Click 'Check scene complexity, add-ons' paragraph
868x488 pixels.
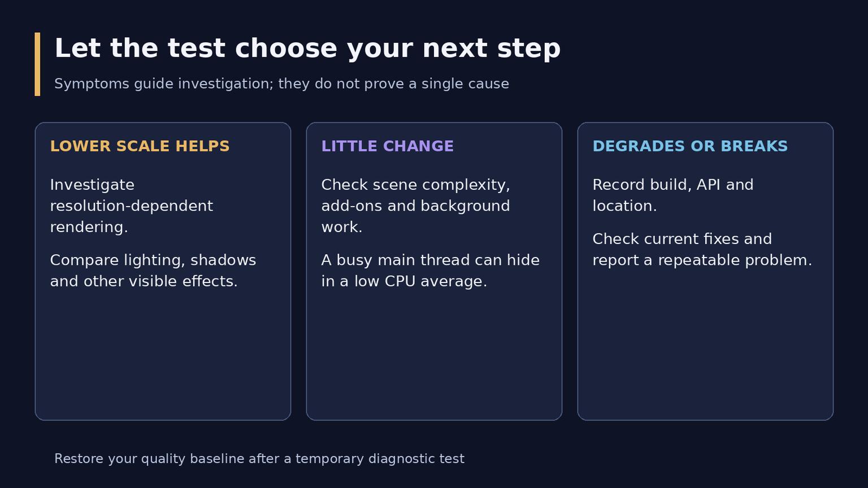[415, 206]
